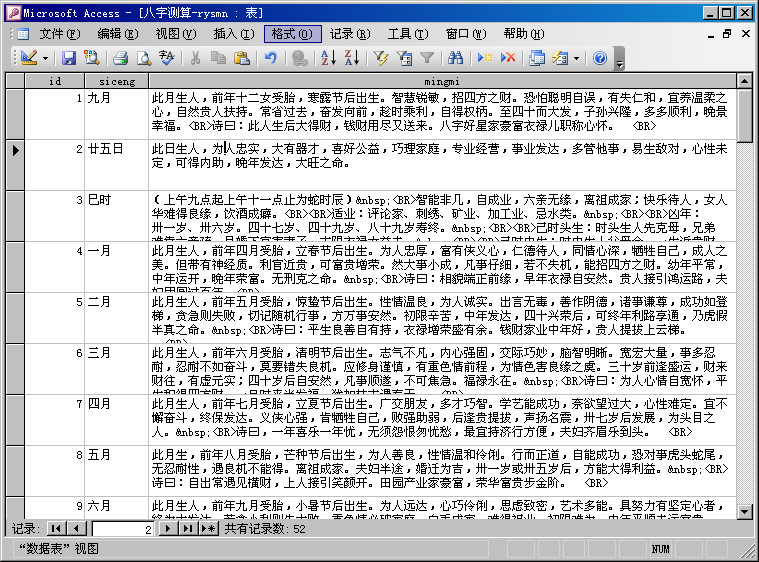The width and height of the screenshot is (759, 562).
Task: Click the 巳时 cell
Action: coord(117,216)
